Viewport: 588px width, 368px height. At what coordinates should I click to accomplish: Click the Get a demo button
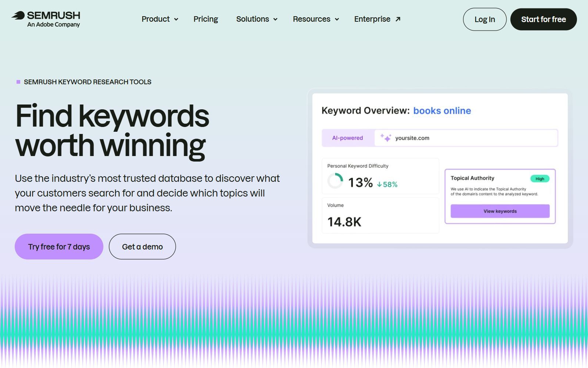pos(142,247)
